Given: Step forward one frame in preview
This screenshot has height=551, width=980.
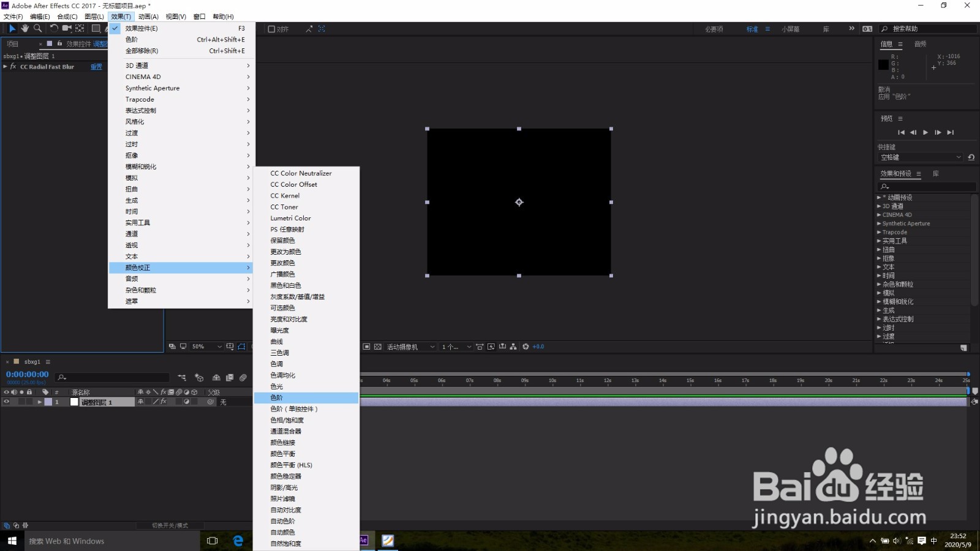Looking at the screenshot, I should (938, 132).
